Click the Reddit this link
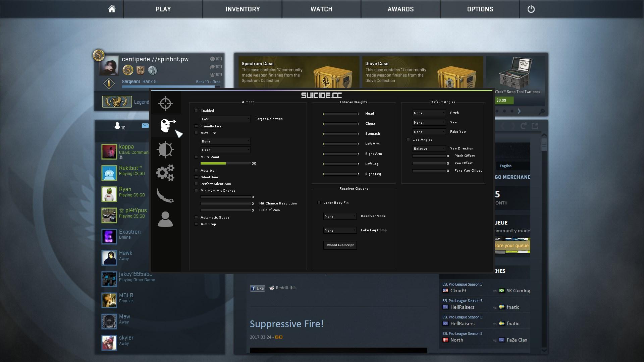The height and width of the screenshot is (362, 644). (283, 288)
